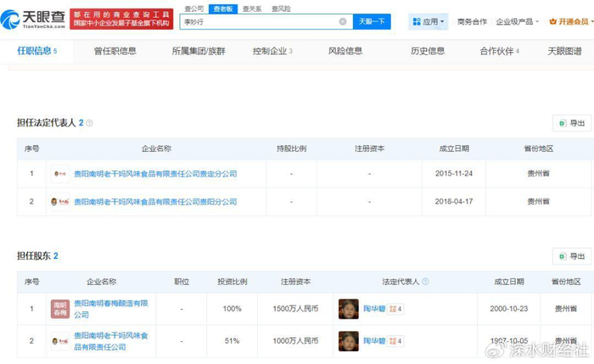Open the 商务合作 link
This screenshot has width=594, height=364.
click(472, 21)
